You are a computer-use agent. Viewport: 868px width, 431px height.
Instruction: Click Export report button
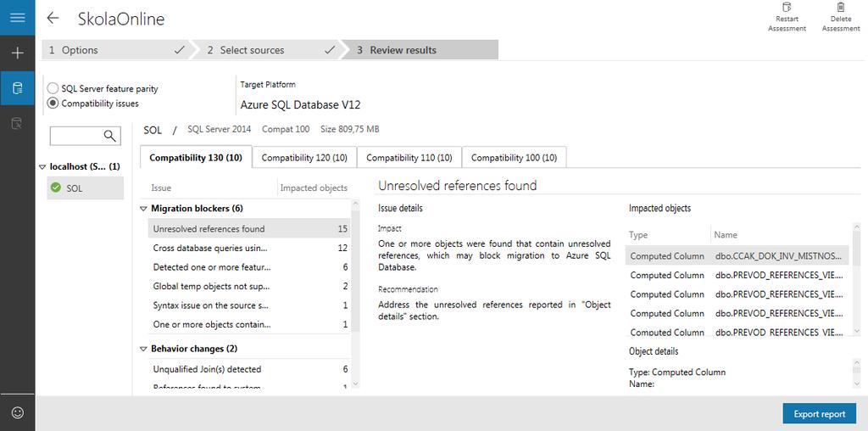click(820, 414)
